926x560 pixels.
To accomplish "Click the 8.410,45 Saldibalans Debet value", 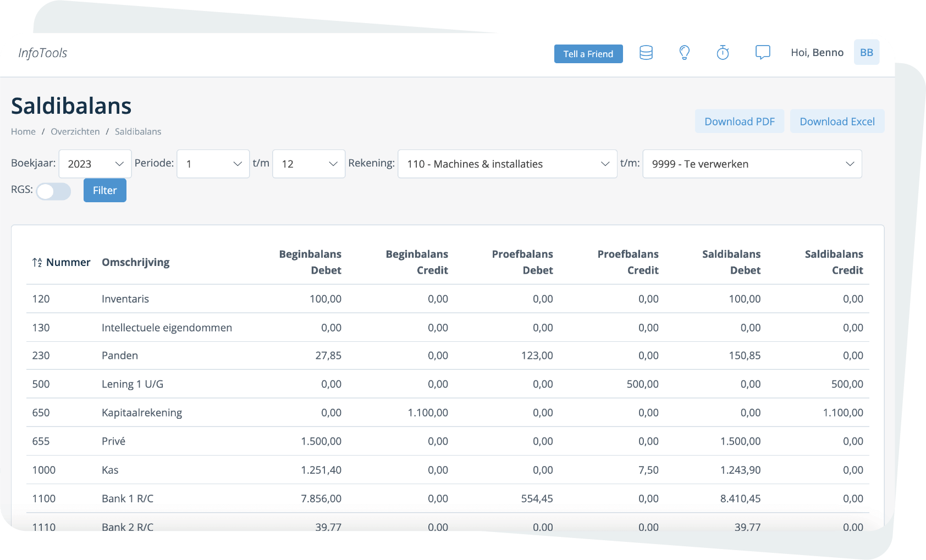I will (x=741, y=498).
